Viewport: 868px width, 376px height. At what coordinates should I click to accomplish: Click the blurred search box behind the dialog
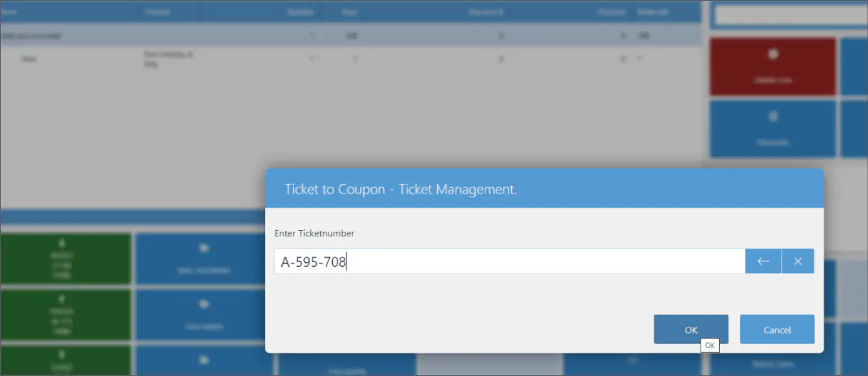(791, 16)
